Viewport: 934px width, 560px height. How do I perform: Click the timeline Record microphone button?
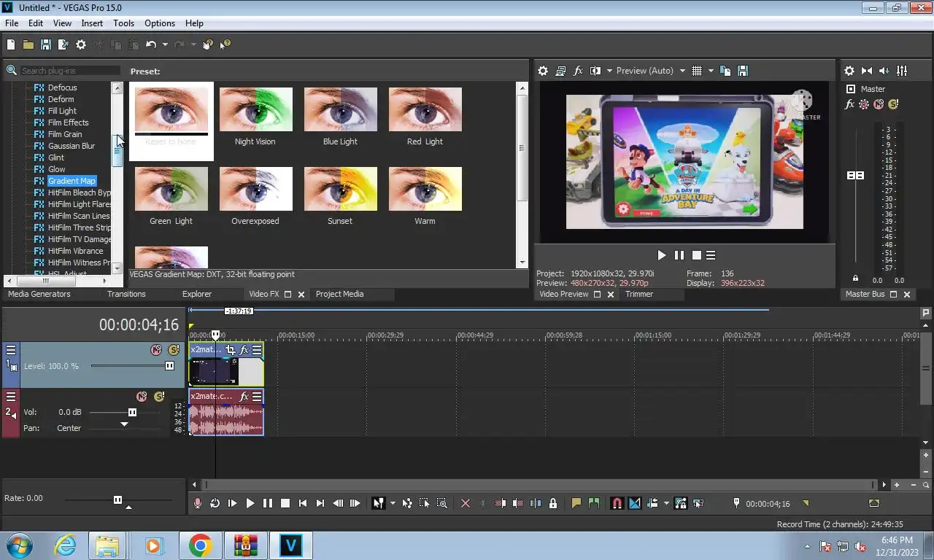[x=197, y=503]
